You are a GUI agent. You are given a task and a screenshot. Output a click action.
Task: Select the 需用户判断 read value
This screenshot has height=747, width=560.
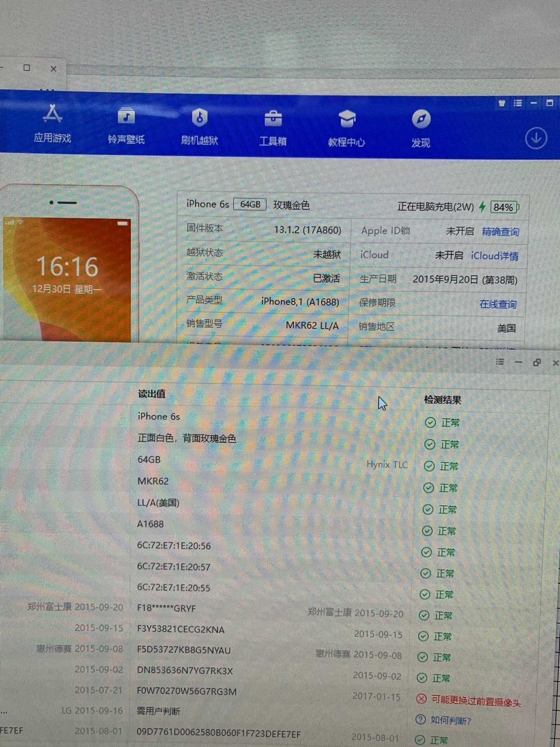[x=158, y=711]
